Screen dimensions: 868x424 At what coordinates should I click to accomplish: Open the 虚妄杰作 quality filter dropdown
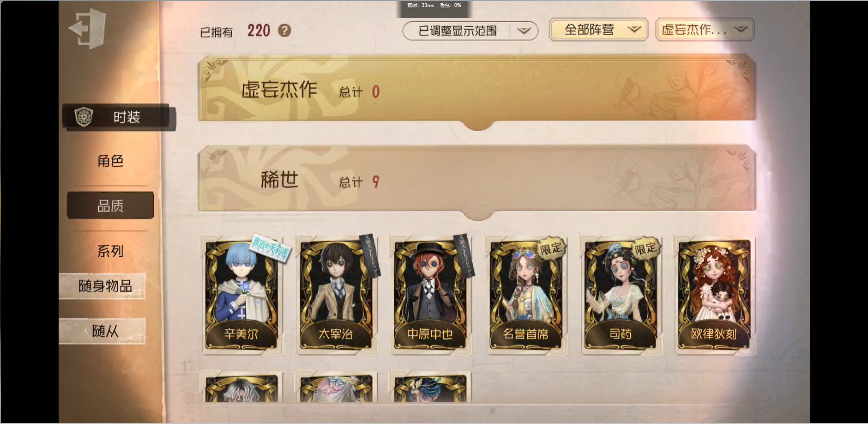tap(705, 30)
